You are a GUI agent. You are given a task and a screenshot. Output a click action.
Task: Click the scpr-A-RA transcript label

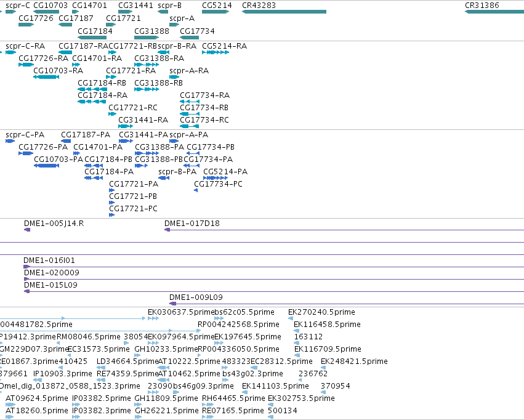point(189,71)
